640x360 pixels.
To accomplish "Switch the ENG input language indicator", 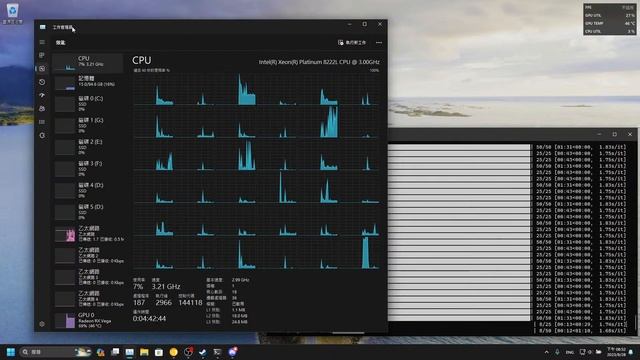I will tap(570, 352).
